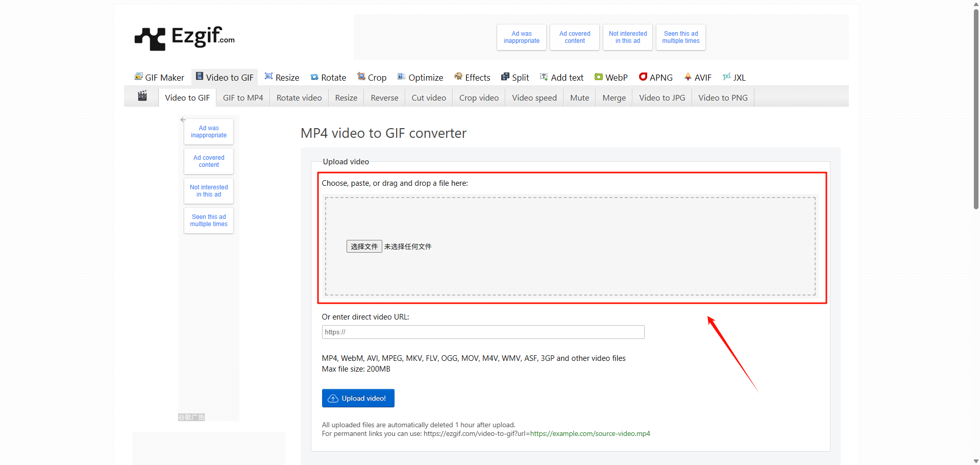Viewport: 980px width, 465px height.
Task: Click the Resize tool icon
Action: pos(268,77)
